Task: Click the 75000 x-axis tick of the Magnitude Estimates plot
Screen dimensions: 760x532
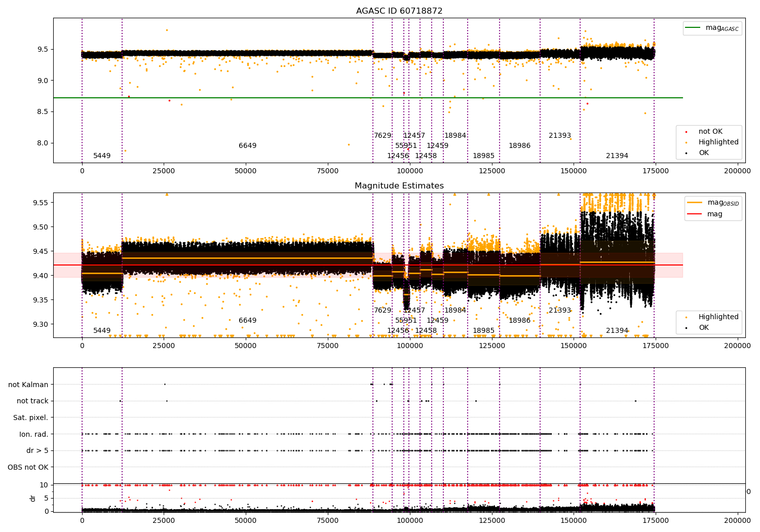Action: pos(328,346)
